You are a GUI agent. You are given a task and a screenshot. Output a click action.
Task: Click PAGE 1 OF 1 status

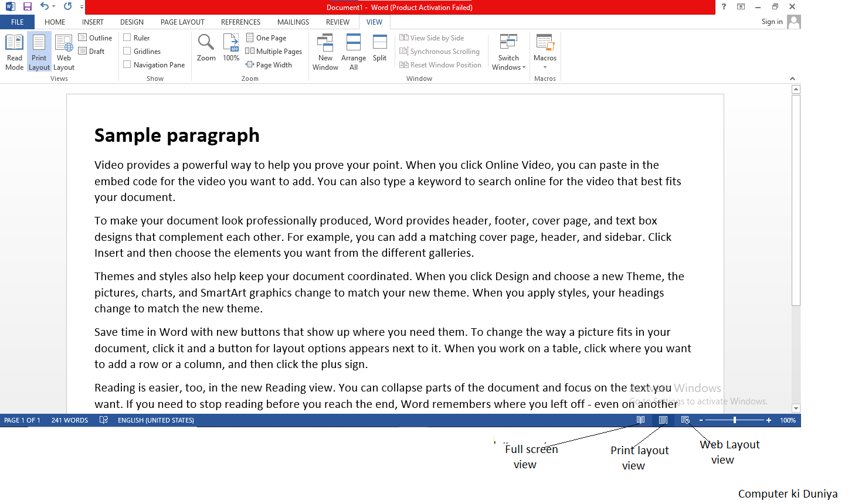click(x=22, y=420)
